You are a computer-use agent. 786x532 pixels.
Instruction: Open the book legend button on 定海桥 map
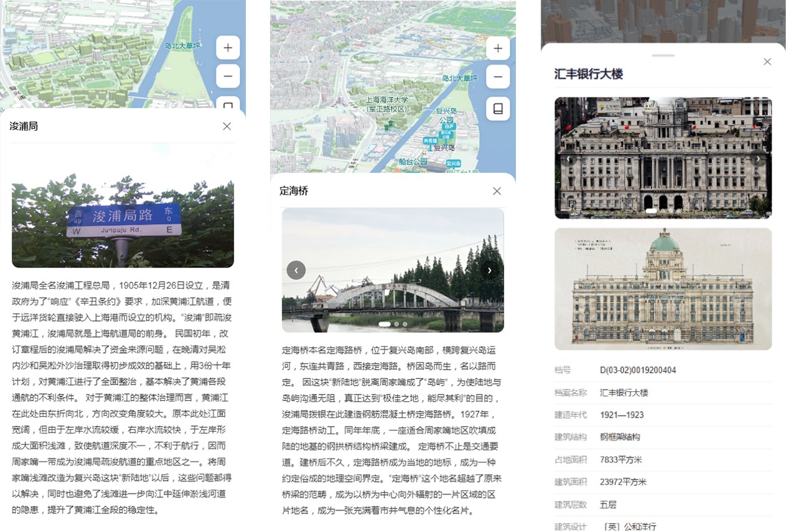click(498, 108)
